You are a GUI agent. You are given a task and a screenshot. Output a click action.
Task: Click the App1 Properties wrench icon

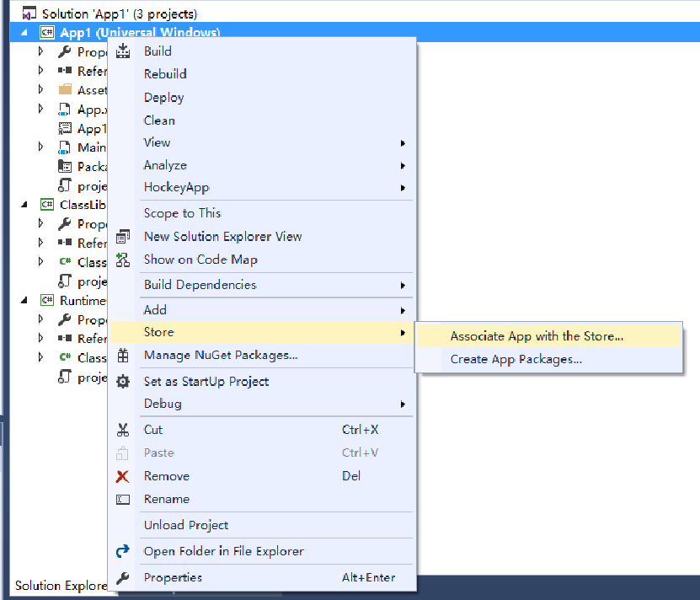coord(65,51)
